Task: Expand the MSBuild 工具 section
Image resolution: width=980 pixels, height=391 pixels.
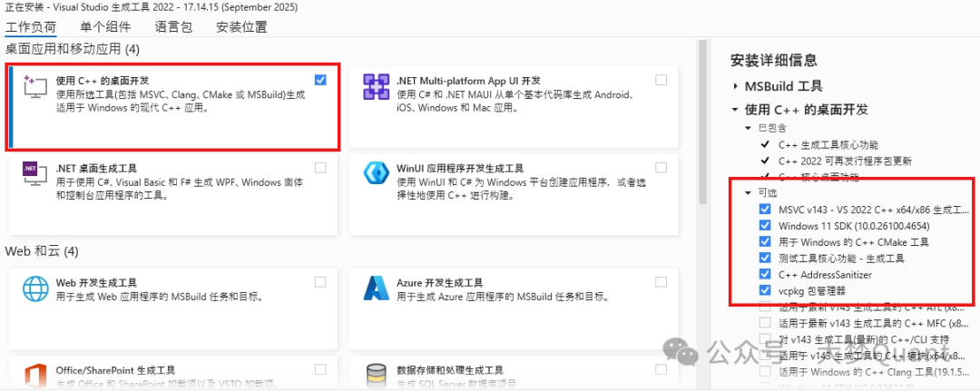Action: pyautogui.click(x=735, y=86)
